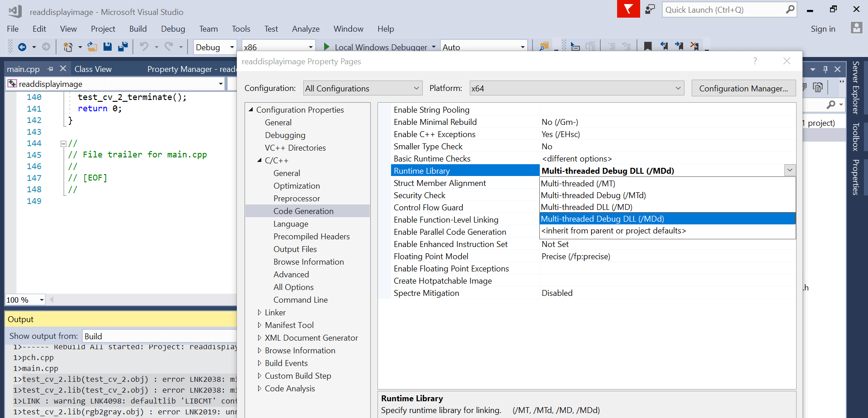This screenshot has height=418, width=868.
Task: Open the Configuration dropdown
Action: pos(363,88)
